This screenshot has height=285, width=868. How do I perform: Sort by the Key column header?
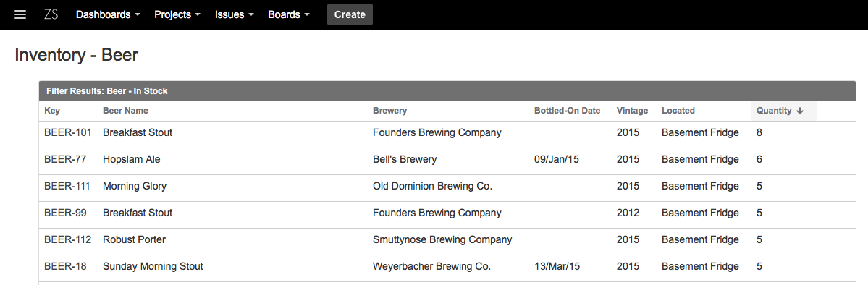coord(52,111)
